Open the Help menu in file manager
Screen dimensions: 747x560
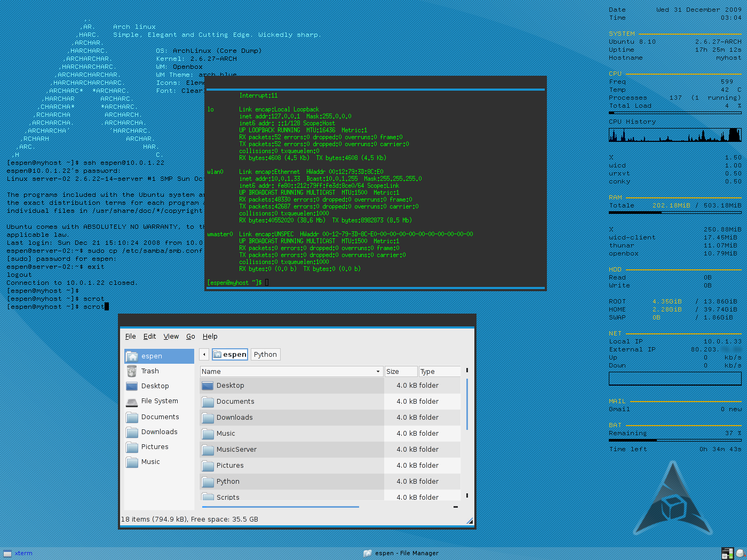click(x=210, y=337)
